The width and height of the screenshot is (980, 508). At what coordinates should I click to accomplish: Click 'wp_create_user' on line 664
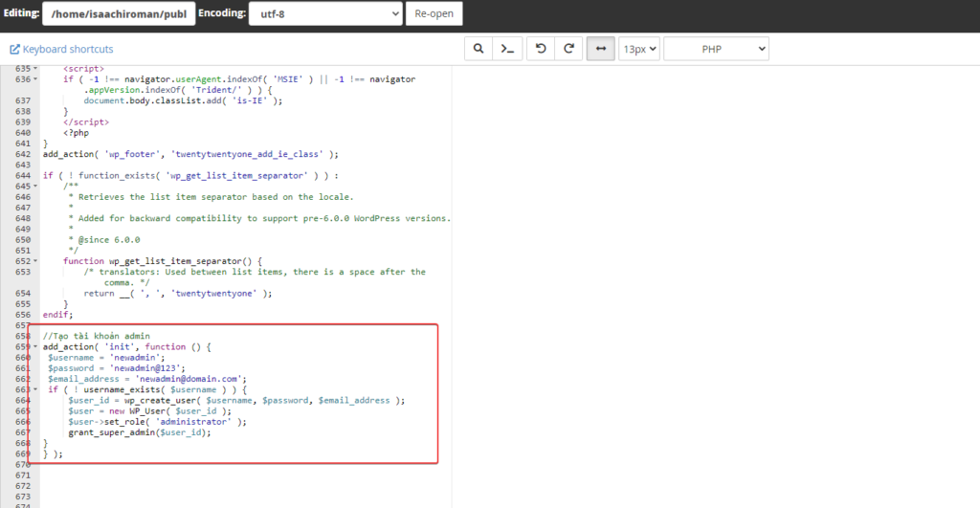(x=160, y=401)
